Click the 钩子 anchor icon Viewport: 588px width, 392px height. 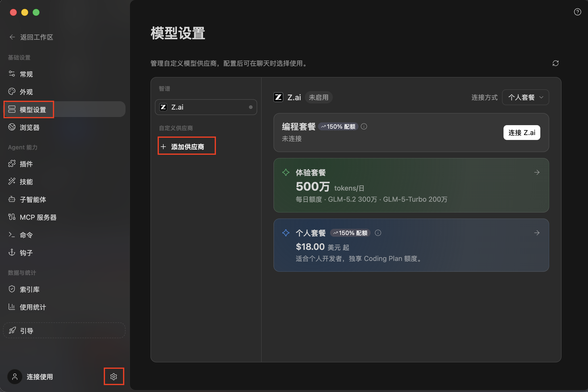12,252
